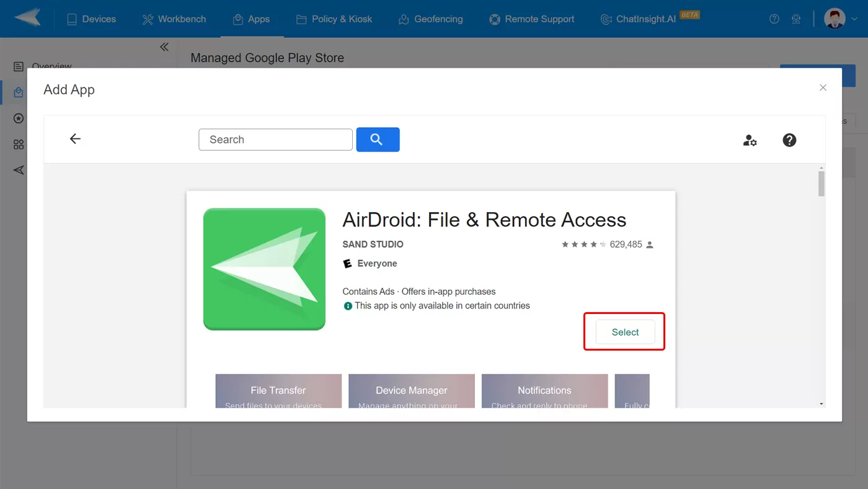868x489 pixels.
Task: Open the Workbench tab
Action: [x=174, y=19]
